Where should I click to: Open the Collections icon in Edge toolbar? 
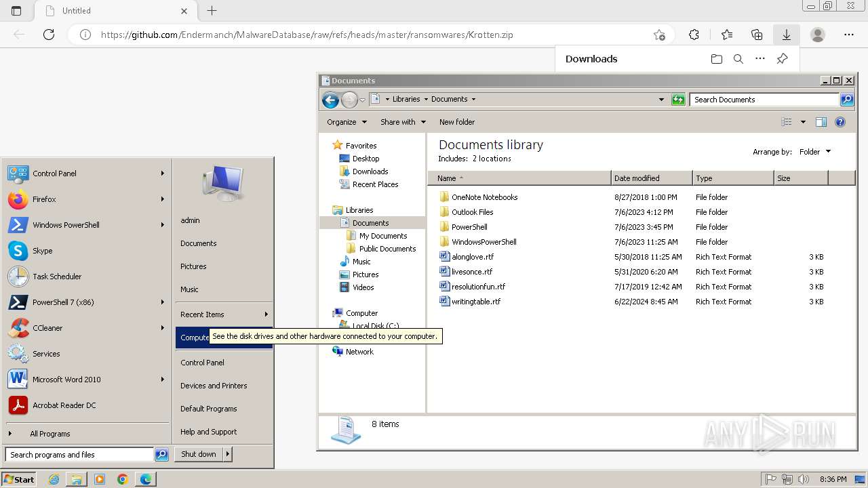click(757, 35)
